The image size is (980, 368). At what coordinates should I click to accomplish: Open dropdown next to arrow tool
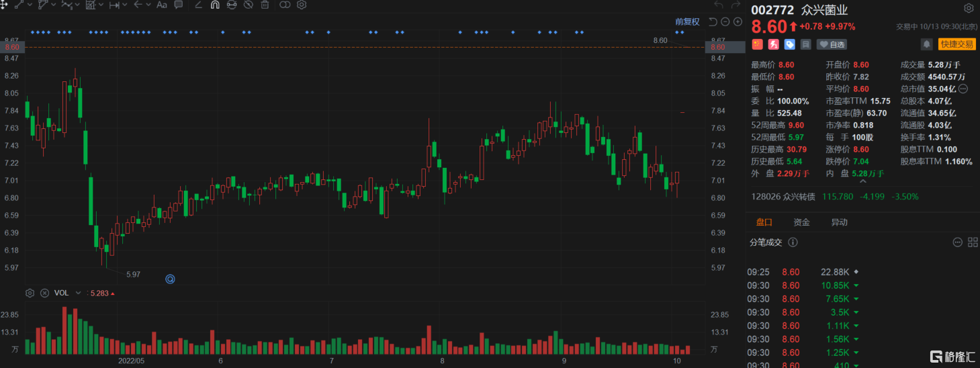pos(148,5)
